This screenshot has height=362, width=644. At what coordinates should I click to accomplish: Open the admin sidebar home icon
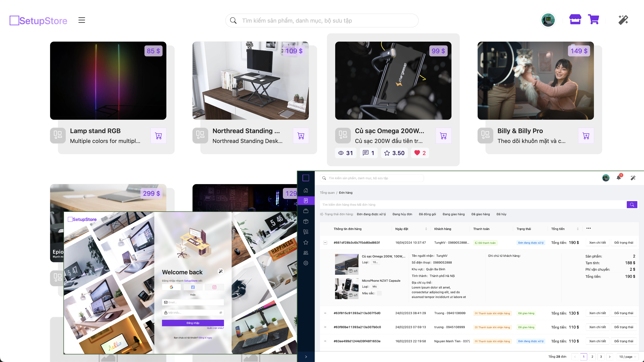point(305,190)
